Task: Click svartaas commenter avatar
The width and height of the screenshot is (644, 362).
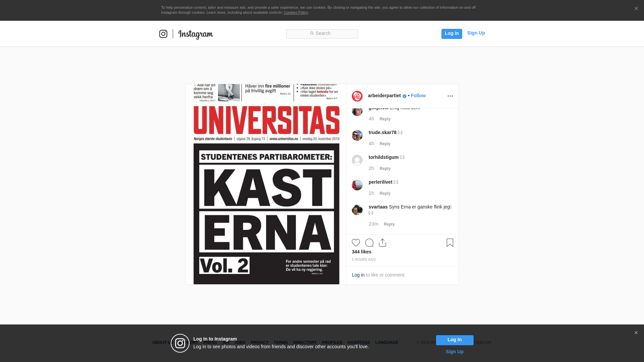Action: point(357,210)
